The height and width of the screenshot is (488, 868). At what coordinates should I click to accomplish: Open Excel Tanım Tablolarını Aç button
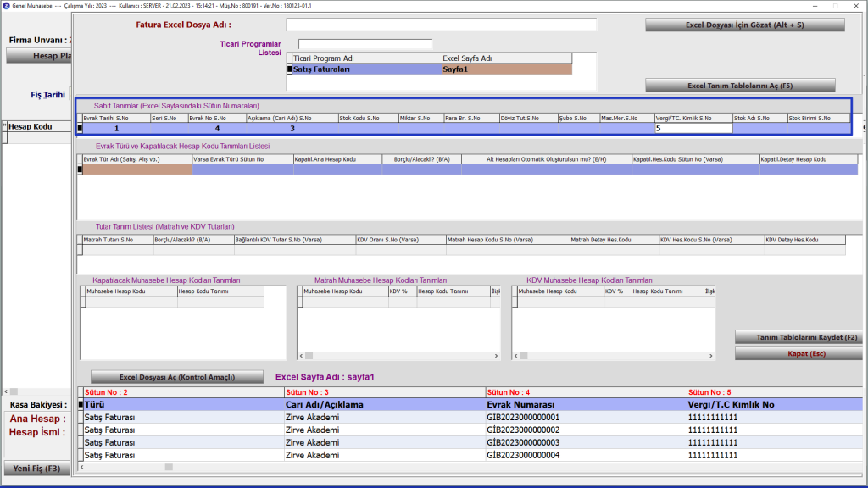point(740,86)
